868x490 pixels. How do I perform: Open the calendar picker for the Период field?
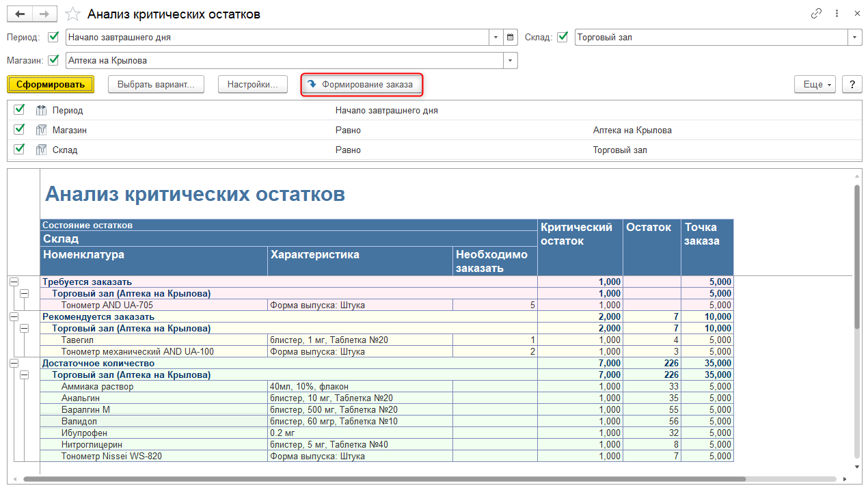tap(510, 38)
